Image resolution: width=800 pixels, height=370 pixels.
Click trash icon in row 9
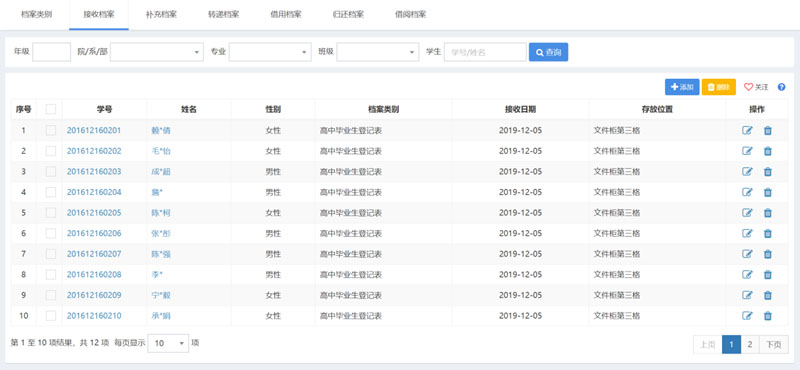point(767,295)
